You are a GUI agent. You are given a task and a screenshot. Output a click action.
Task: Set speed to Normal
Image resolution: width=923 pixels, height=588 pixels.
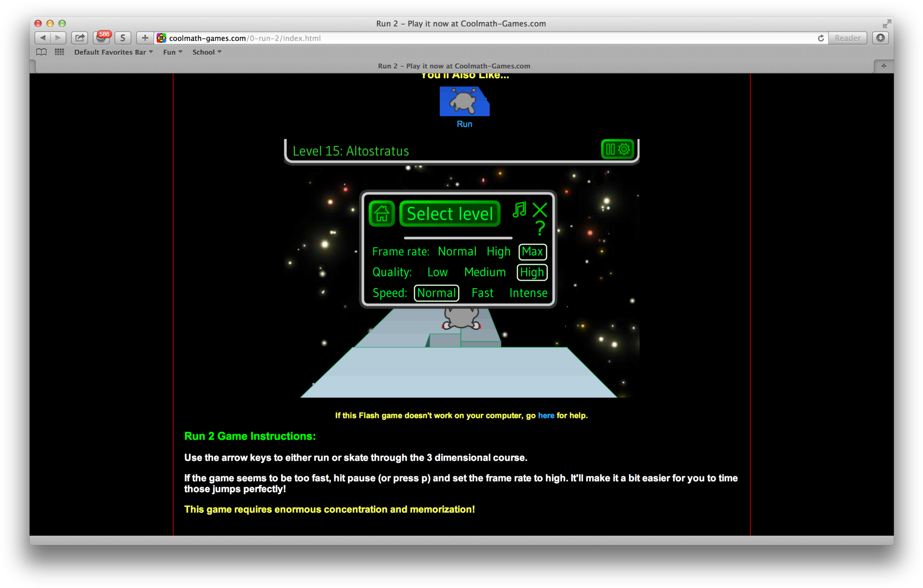coord(437,293)
